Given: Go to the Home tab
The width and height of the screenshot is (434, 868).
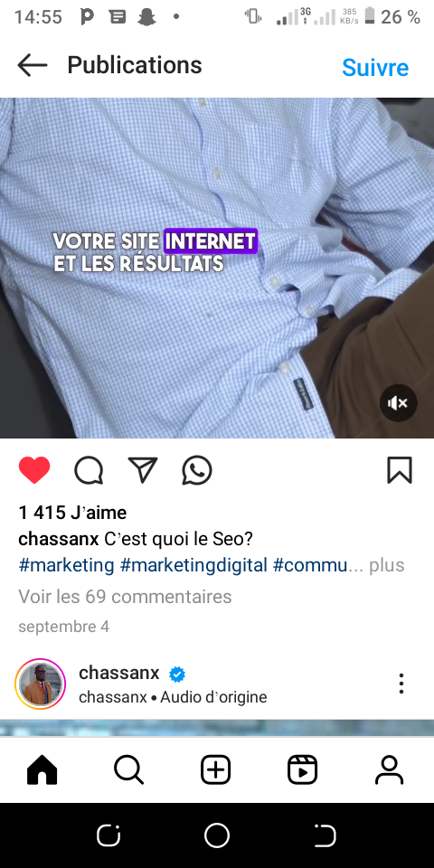Looking at the screenshot, I should coord(42,770).
